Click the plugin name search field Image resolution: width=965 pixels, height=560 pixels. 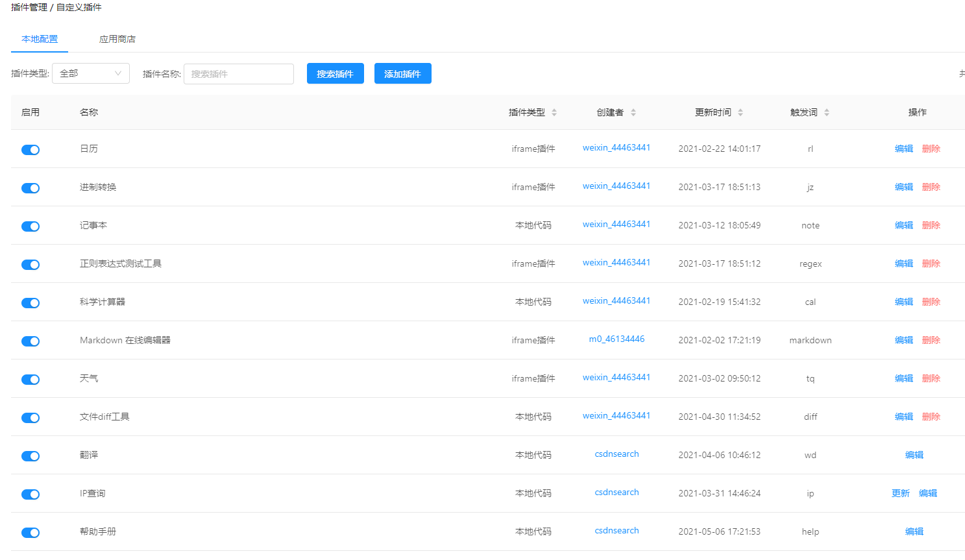[238, 73]
